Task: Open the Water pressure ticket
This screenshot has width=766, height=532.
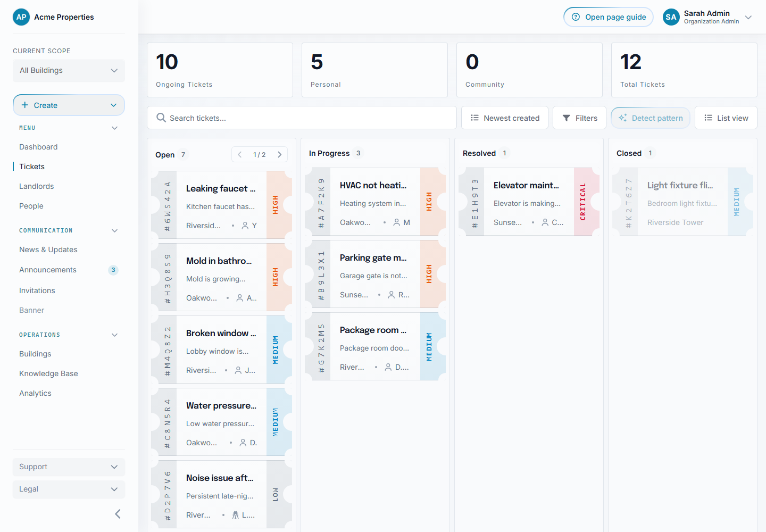Action: coord(221,422)
